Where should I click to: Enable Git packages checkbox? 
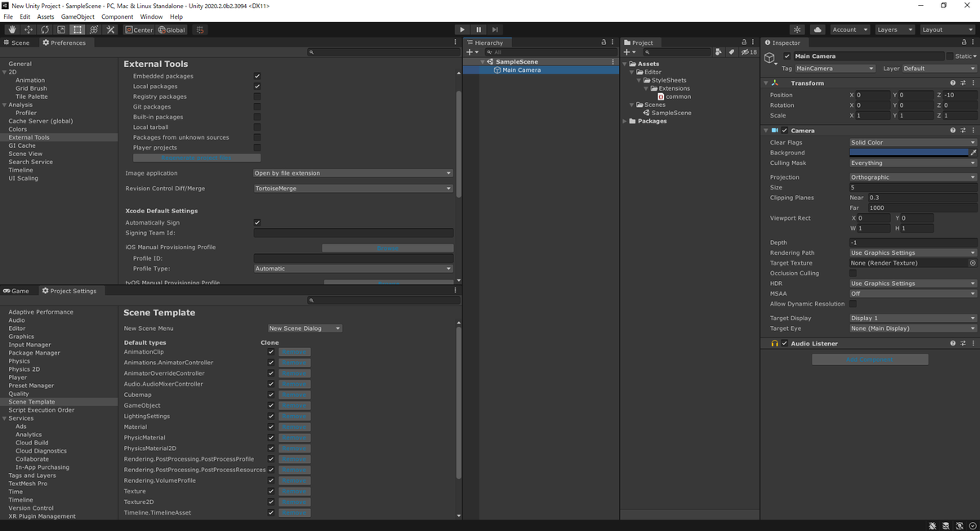pyautogui.click(x=257, y=106)
